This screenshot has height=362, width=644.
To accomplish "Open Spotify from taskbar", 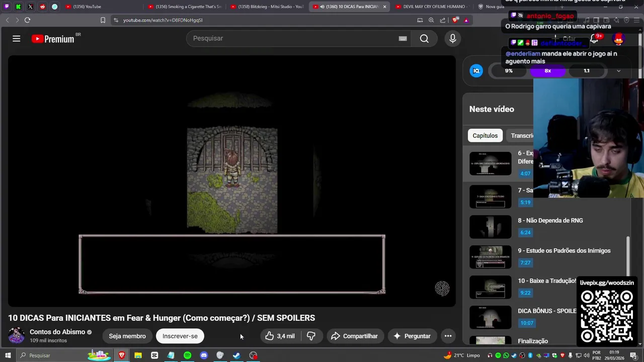I will click(187, 355).
